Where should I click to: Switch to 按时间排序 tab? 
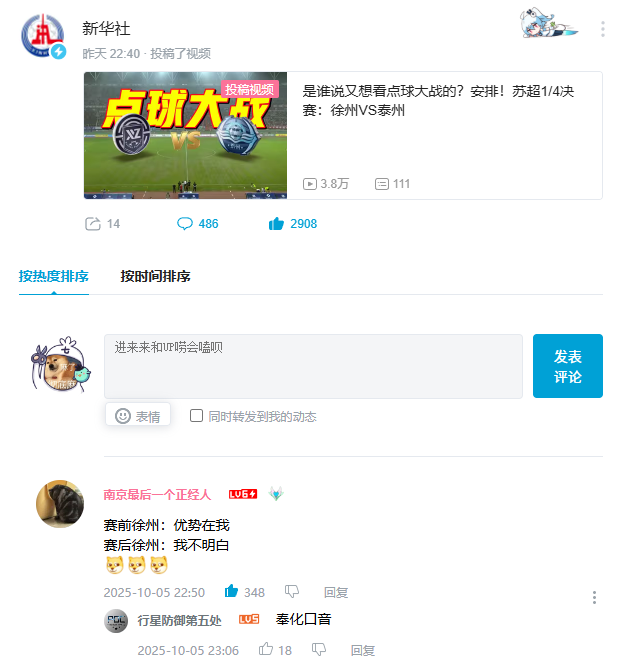click(x=155, y=277)
